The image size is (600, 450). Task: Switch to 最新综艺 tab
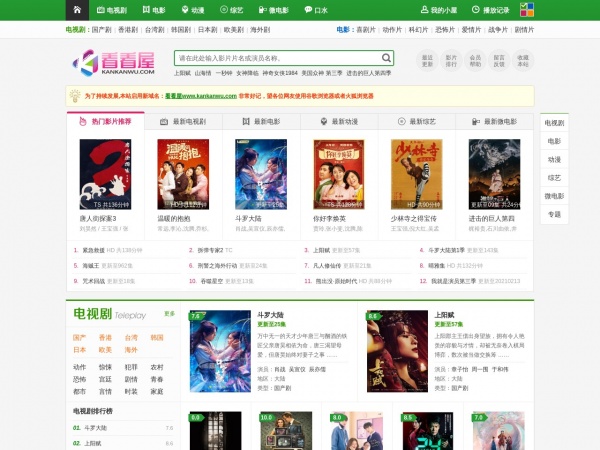(x=417, y=122)
